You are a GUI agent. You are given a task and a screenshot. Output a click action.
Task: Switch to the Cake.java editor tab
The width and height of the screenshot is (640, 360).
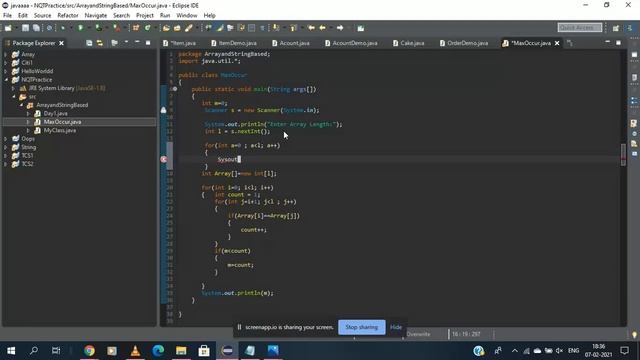[409, 43]
